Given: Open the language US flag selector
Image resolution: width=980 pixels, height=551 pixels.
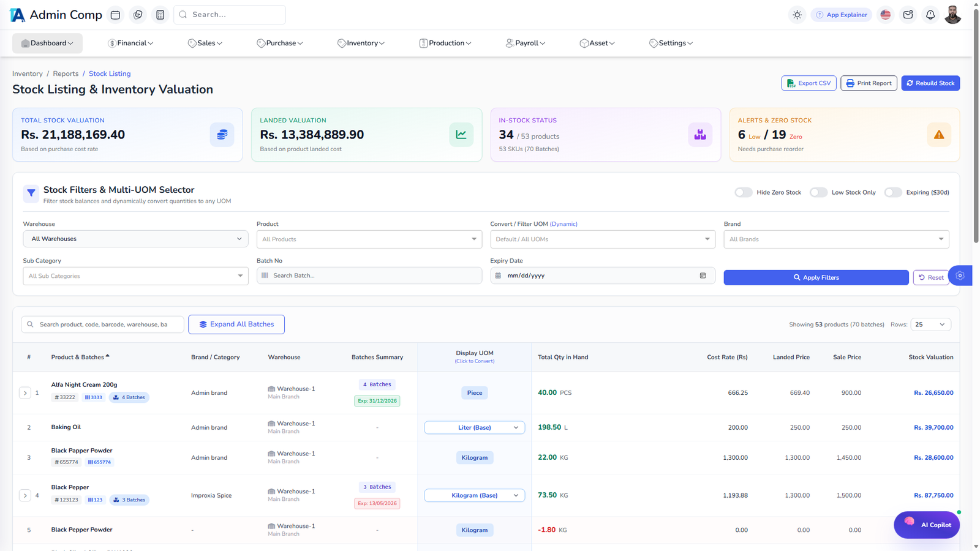Looking at the screenshot, I should pos(886,15).
